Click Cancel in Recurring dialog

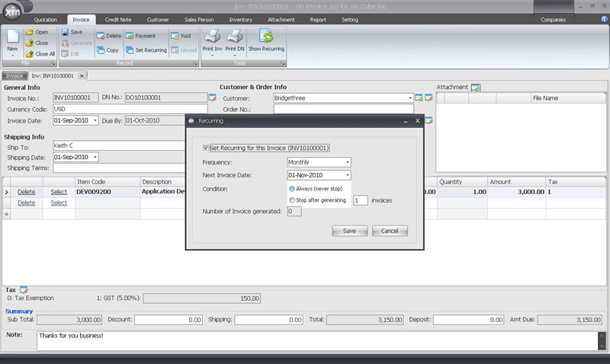pos(390,231)
